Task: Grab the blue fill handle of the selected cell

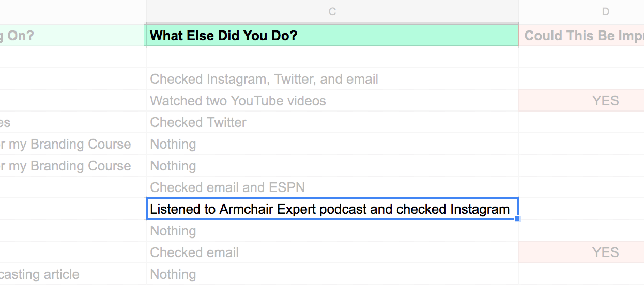Action: tap(518, 219)
